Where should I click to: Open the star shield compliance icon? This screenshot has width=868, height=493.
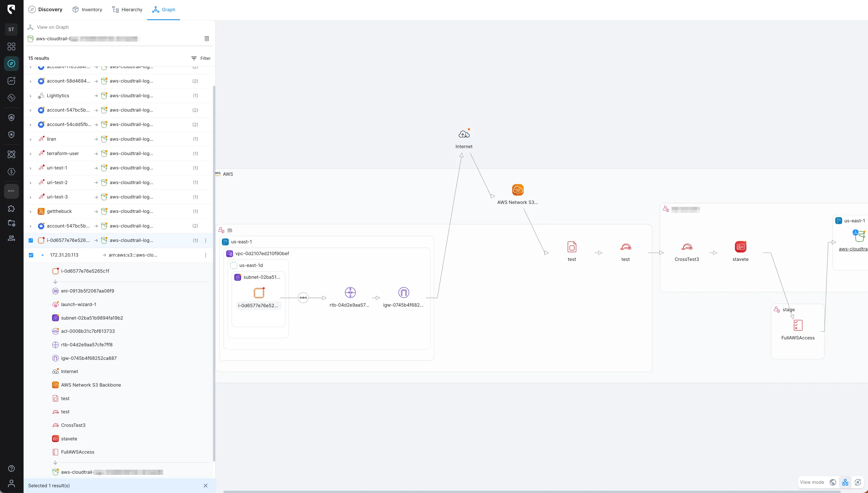tap(11, 134)
